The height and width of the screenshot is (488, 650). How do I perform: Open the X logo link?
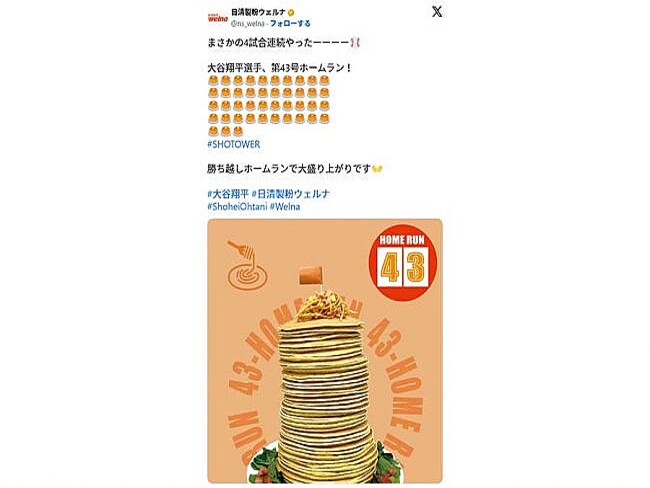[437, 12]
